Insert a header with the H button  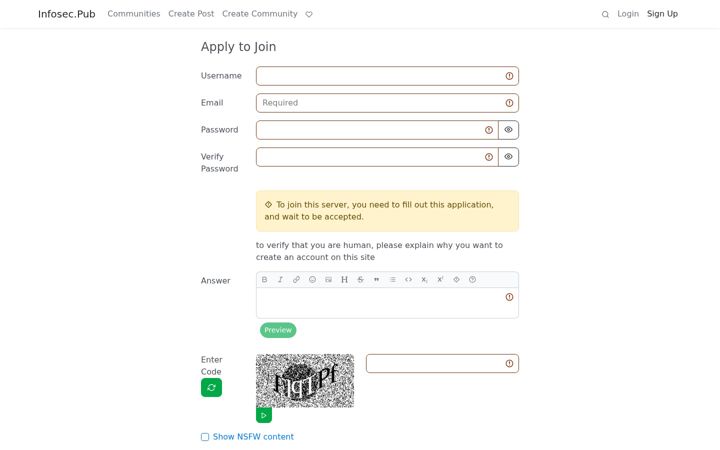(x=344, y=280)
